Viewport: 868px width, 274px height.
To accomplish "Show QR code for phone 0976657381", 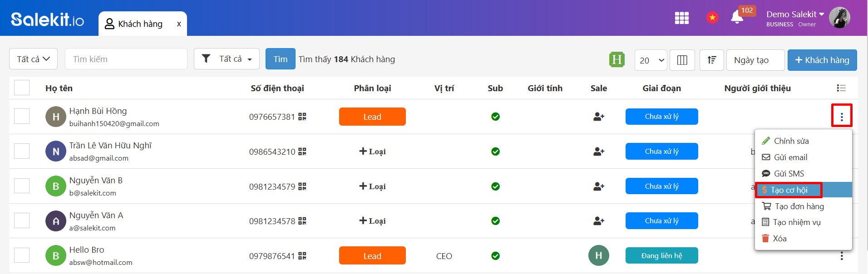I will 302,117.
